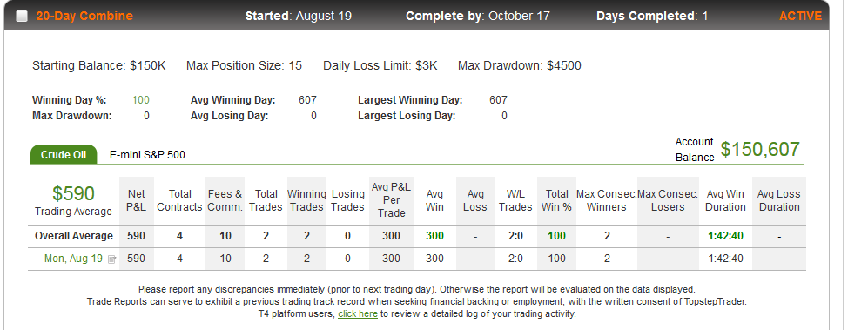This screenshot has width=868, height=330.
Task: Click the Total Win % column header
Action: (x=557, y=200)
